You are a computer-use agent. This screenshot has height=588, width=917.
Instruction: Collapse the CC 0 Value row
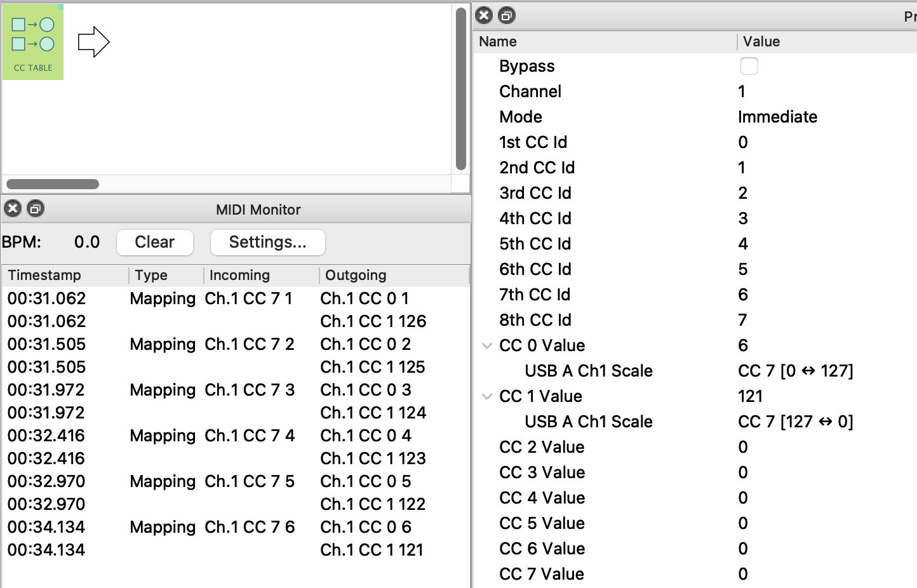(487, 345)
